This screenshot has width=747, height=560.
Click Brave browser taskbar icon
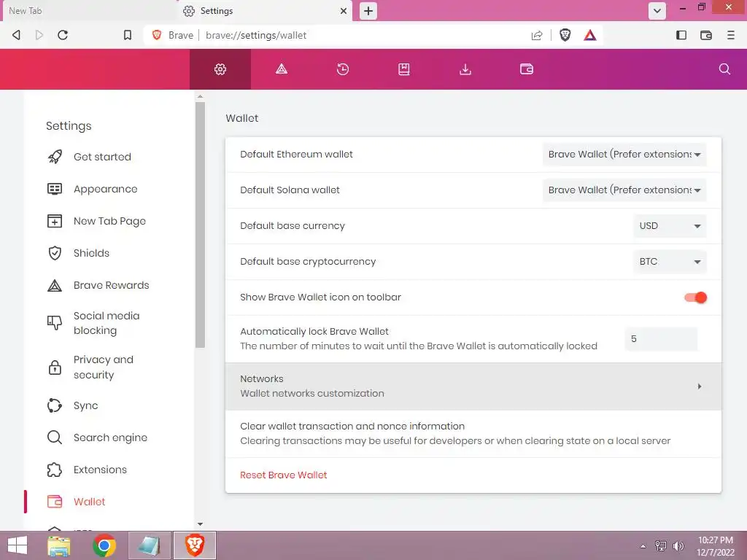194,545
